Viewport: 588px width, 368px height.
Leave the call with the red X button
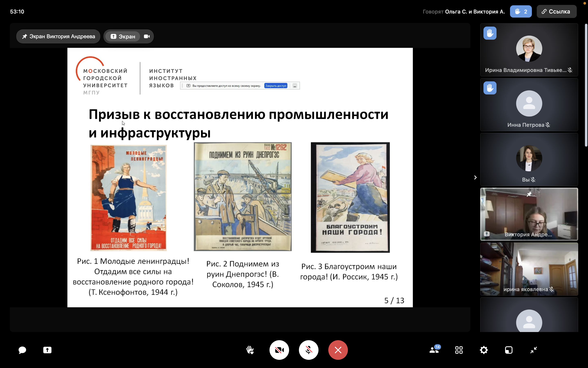[338, 350]
